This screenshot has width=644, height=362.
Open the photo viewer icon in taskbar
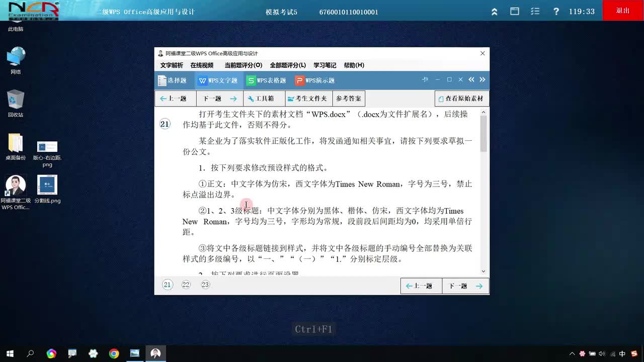pyautogui.click(x=135, y=353)
